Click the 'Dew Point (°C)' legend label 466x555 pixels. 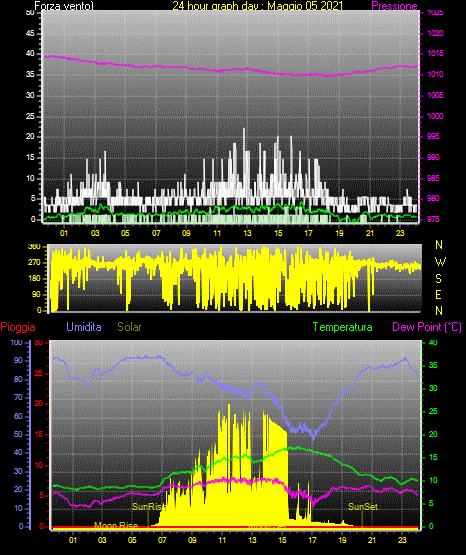click(427, 327)
